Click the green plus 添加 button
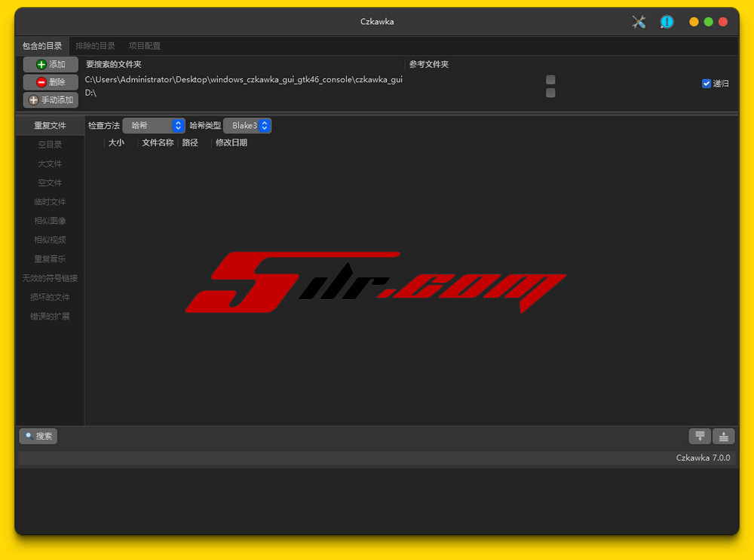754x560 pixels. [x=51, y=65]
